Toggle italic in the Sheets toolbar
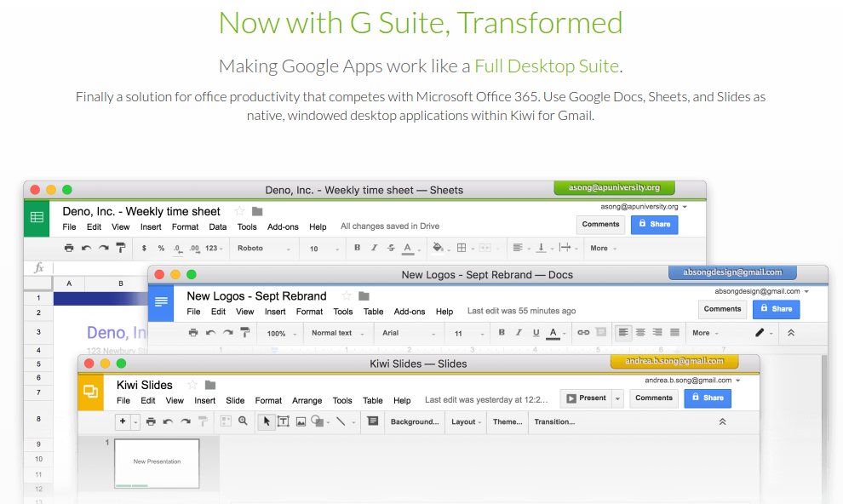Viewport: 843px width, 504px height. [374, 248]
